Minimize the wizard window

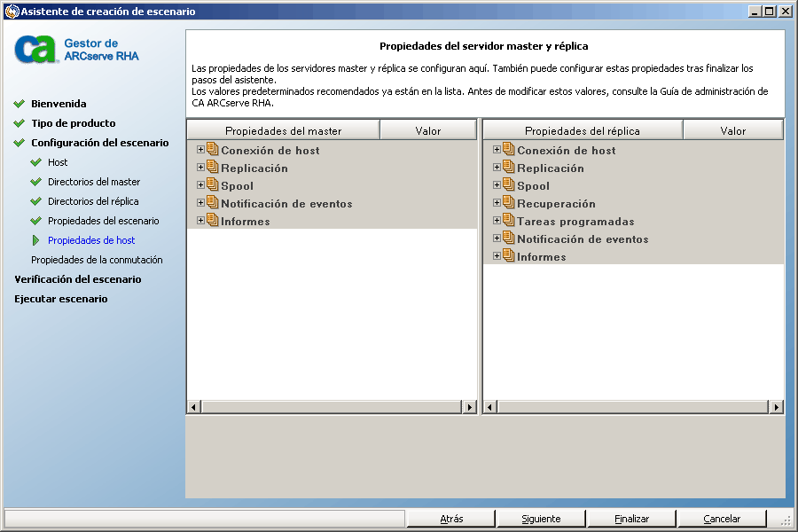tap(755, 12)
